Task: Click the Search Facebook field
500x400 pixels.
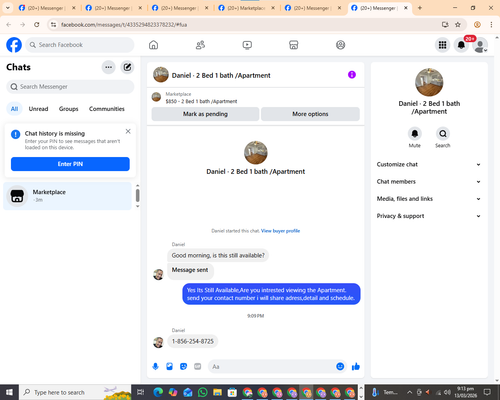Action: [x=80, y=45]
